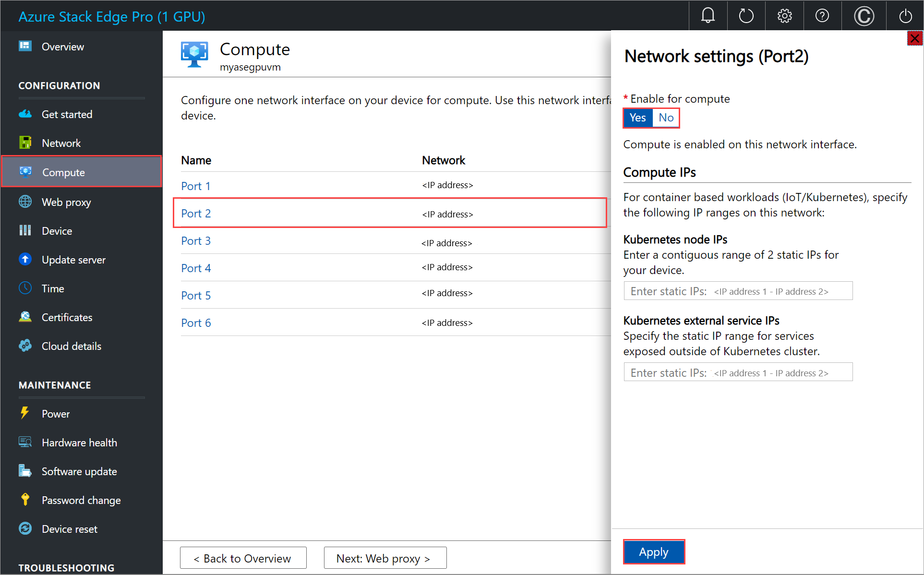
Task: Select the Network configuration icon
Action: tap(26, 143)
